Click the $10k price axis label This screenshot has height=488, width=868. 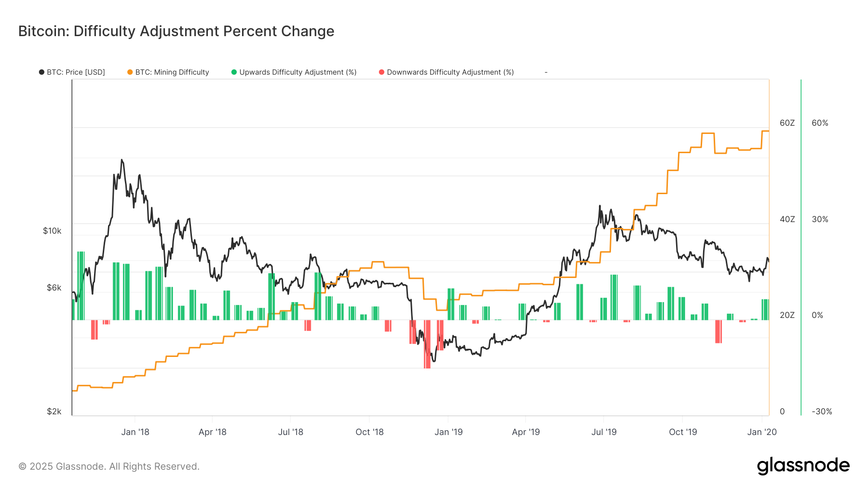coord(52,231)
